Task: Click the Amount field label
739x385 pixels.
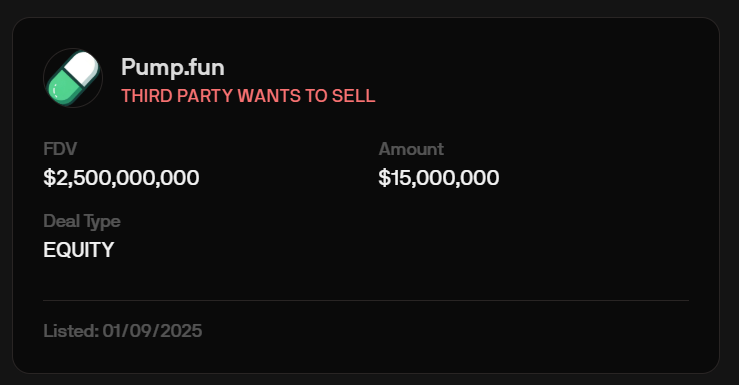Action: tap(411, 149)
